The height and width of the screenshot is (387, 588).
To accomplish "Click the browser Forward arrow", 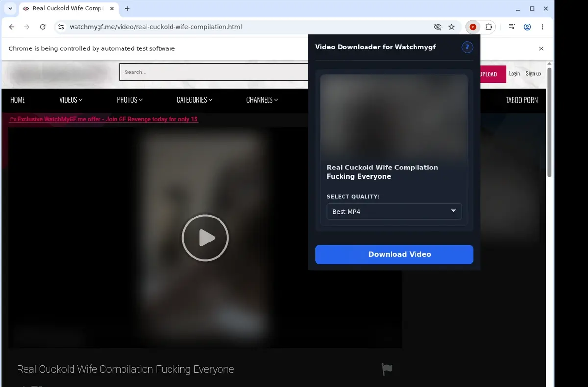I will (x=27, y=27).
